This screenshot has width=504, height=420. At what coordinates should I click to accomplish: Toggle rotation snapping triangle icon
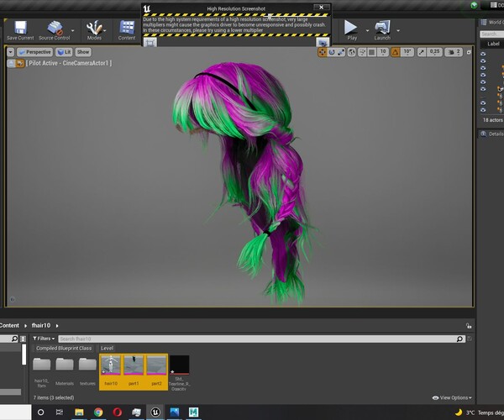click(x=396, y=52)
